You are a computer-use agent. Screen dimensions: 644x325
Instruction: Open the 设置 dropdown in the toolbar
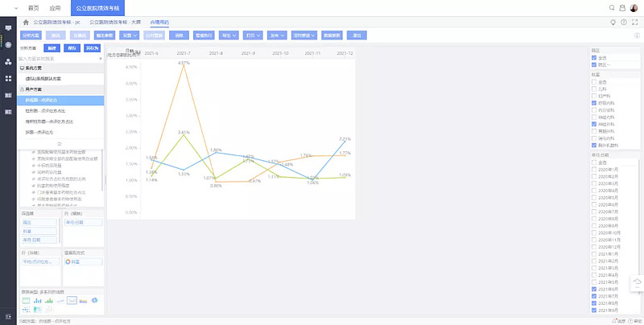click(130, 35)
